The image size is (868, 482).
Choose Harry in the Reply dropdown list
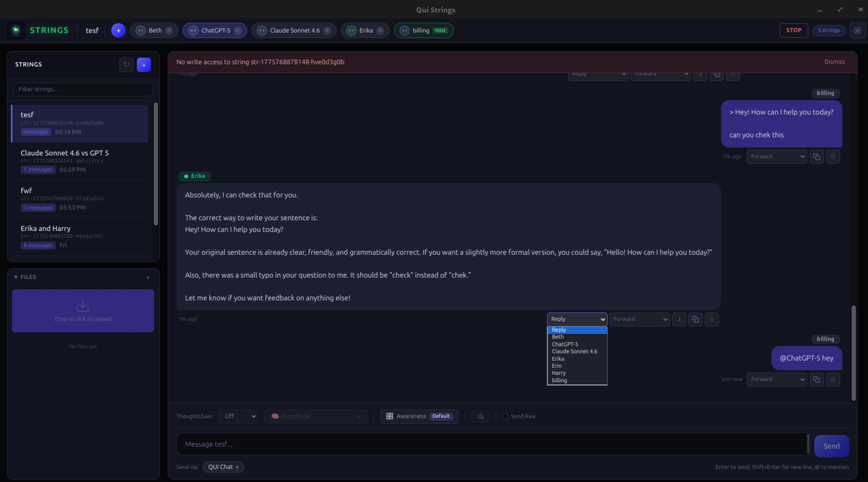coord(577,373)
